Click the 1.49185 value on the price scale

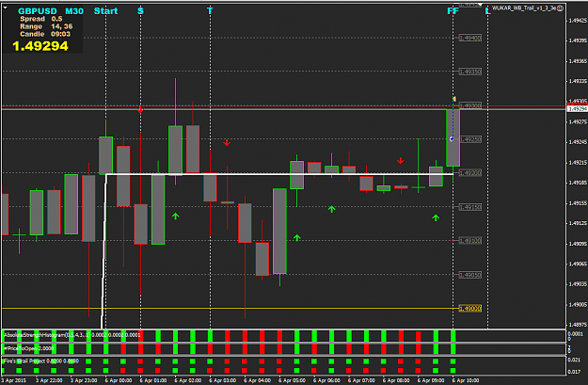578,183
